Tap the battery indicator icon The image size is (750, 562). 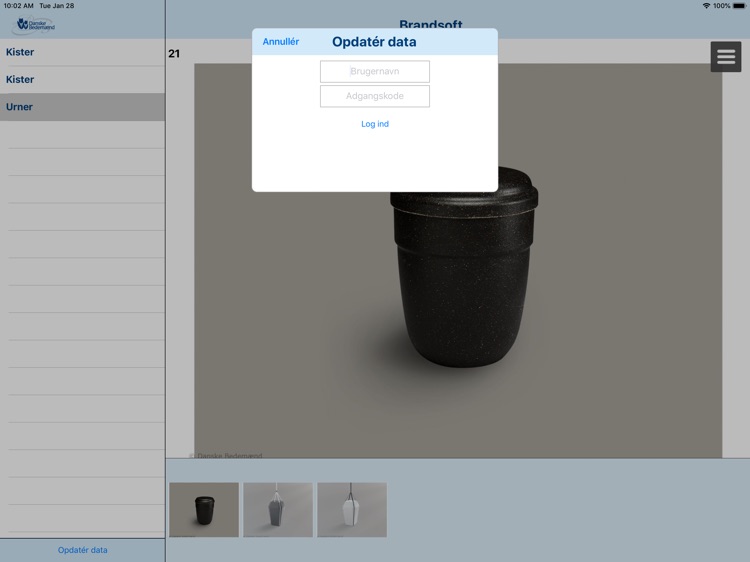click(x=740, y=6)
